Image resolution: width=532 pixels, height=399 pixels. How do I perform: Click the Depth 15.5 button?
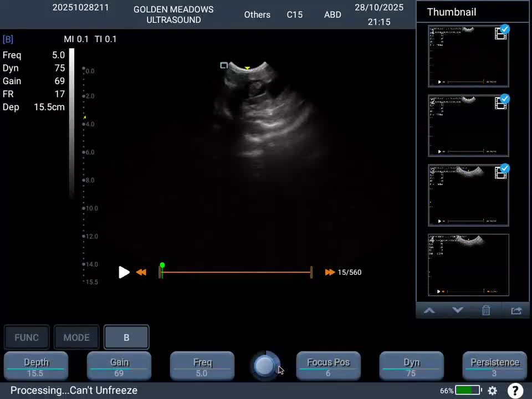pyautogui.click(x=36, y=366)
